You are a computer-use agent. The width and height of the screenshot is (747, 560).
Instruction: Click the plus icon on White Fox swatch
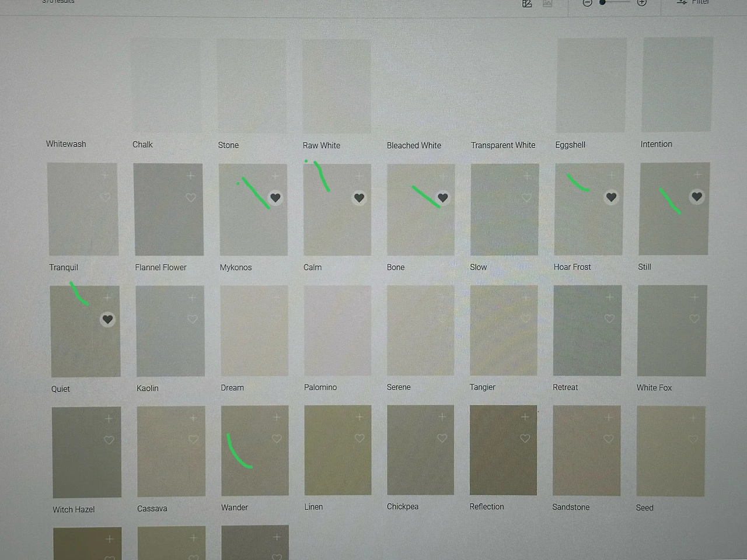tap(694, 297)
